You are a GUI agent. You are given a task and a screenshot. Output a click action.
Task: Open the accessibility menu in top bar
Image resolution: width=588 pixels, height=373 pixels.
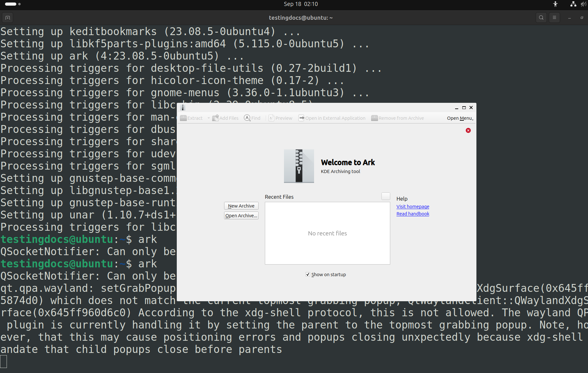point(555,4)
